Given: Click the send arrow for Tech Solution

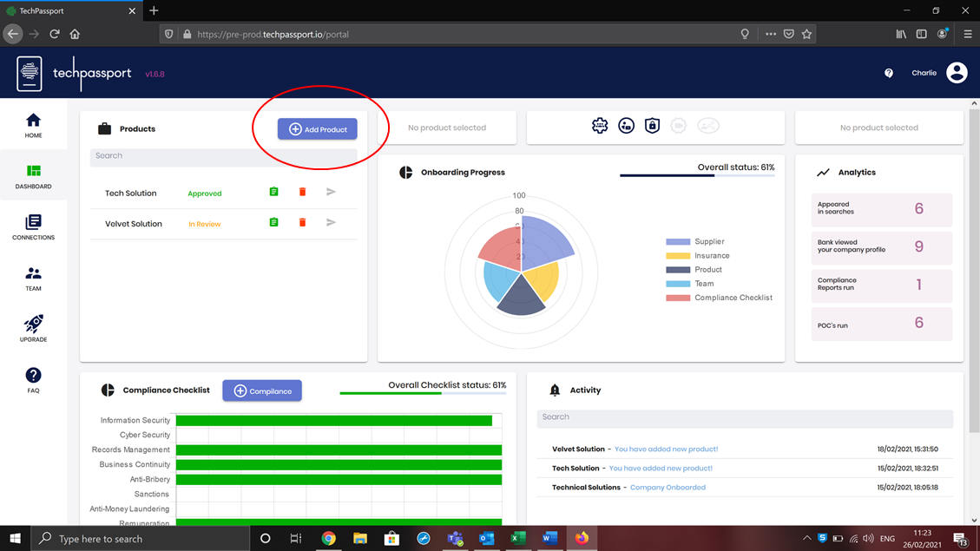Looking at the screenshot, I should point(331,192).
